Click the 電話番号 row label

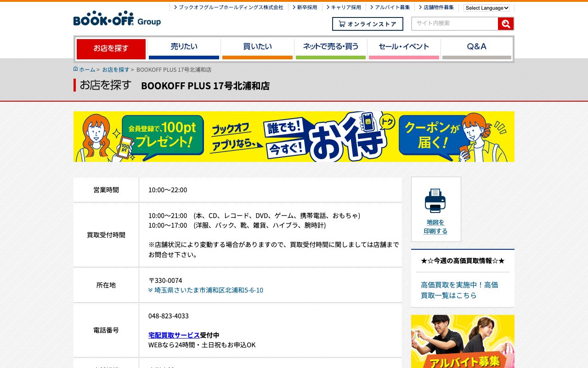106,330
